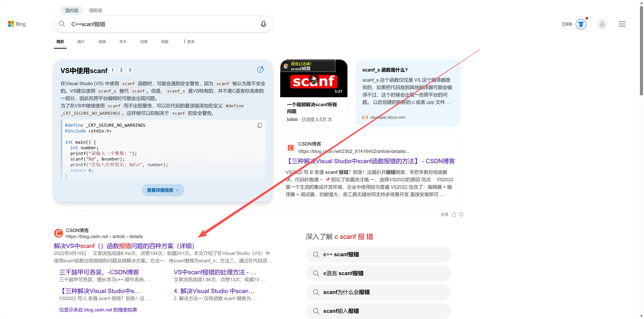Image resolution: width=644 pixels, height=319 pixels.
Task: Copy the code snippet with copy icon
Action: tap(260, 125)
